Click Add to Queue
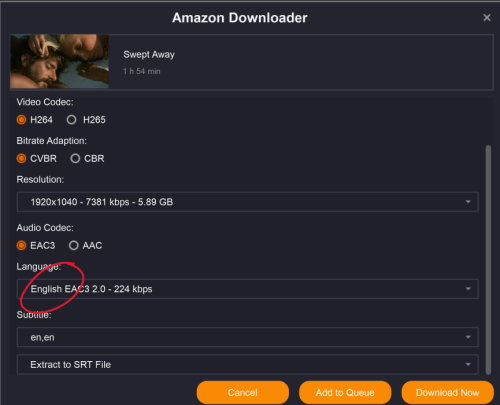 tap(345, 393)
